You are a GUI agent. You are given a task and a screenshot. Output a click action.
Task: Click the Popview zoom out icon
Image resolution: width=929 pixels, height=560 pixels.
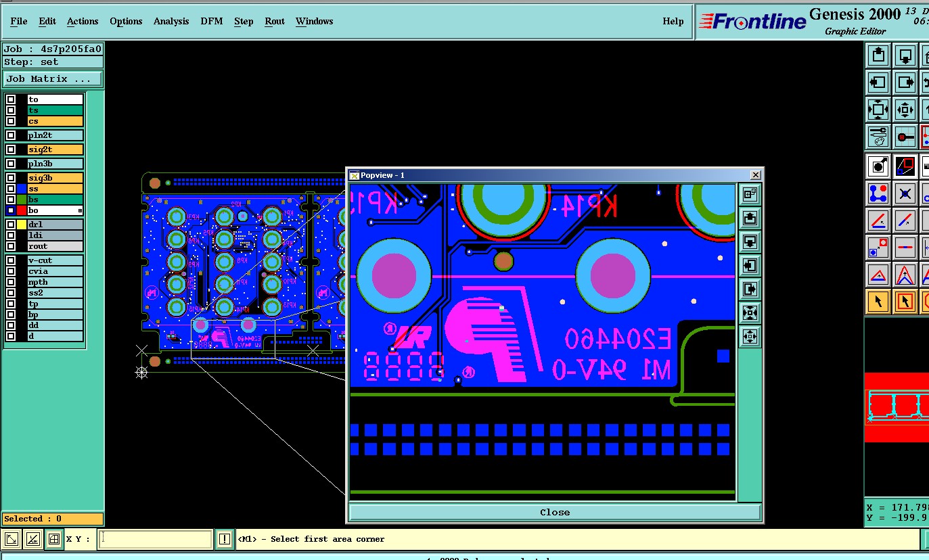pos(750,336)
